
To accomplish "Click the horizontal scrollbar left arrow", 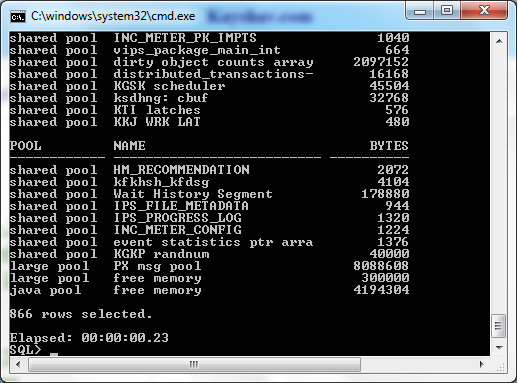I will [x=18, y=364].
